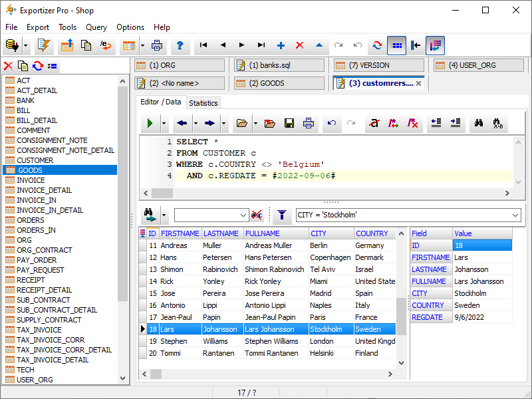Jump to last record
532x399 pixels.
tap(261, 45)
